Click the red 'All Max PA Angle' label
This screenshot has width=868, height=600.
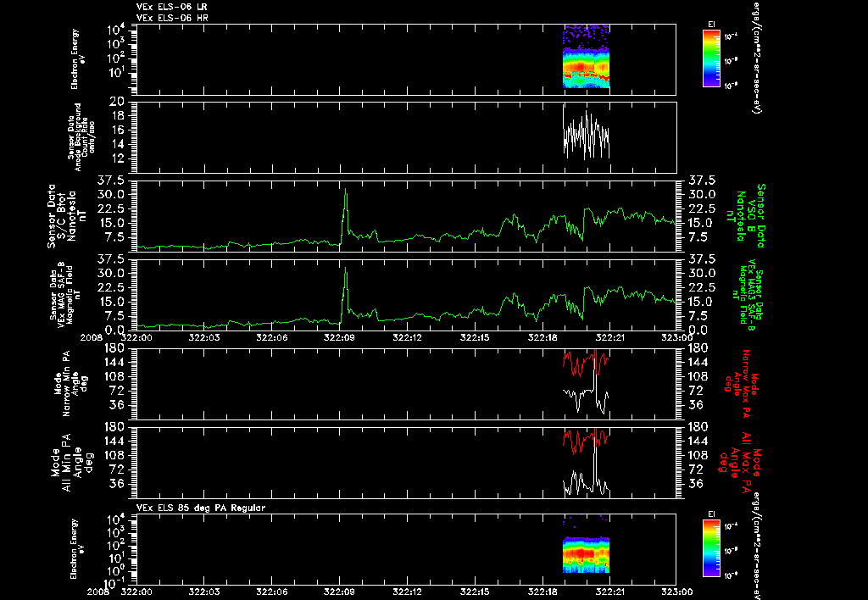739,462
